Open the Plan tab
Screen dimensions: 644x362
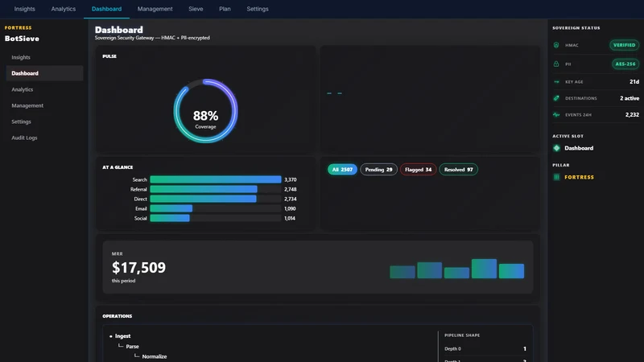click(225, 9)
